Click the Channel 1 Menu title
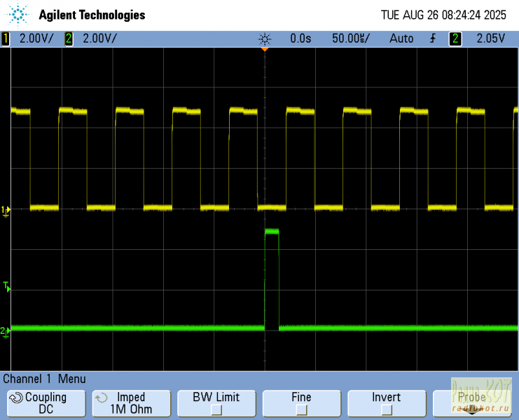 coord(44,379)
